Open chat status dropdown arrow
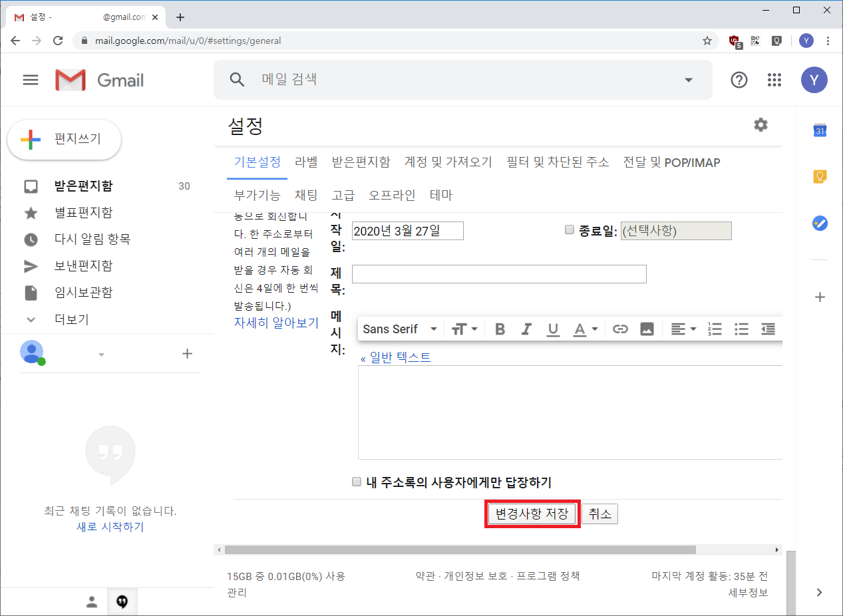Viewport: 843px width, 616px height. click(102, 355)
